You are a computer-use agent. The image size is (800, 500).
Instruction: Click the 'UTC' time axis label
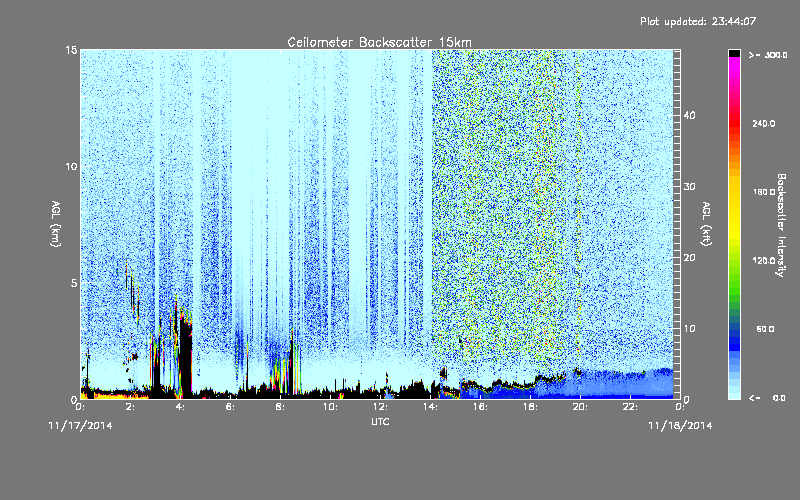click(x=380, y=421)
